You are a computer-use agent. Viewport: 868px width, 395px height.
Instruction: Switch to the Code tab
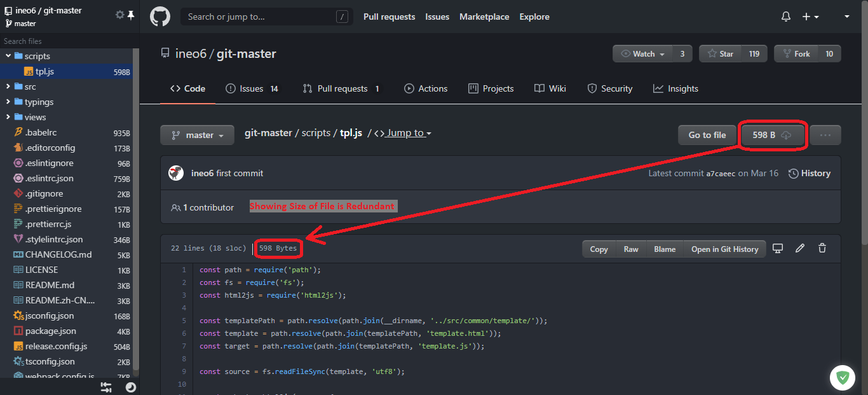[187, 88]
